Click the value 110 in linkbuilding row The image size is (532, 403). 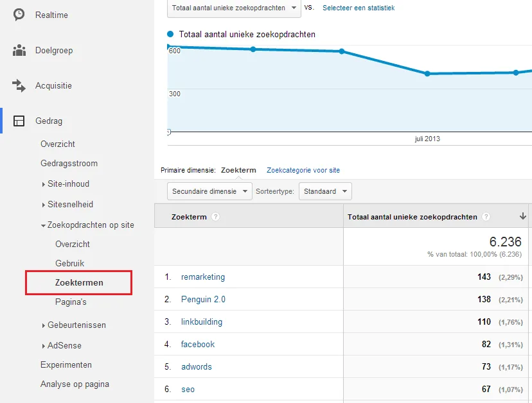484,322
